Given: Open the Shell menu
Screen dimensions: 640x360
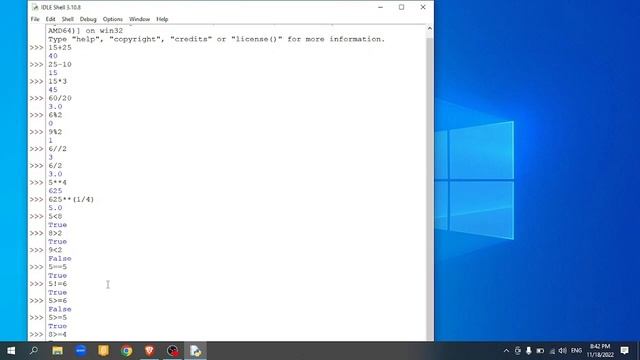Looking at the screenshot, I should pos(68,19).
